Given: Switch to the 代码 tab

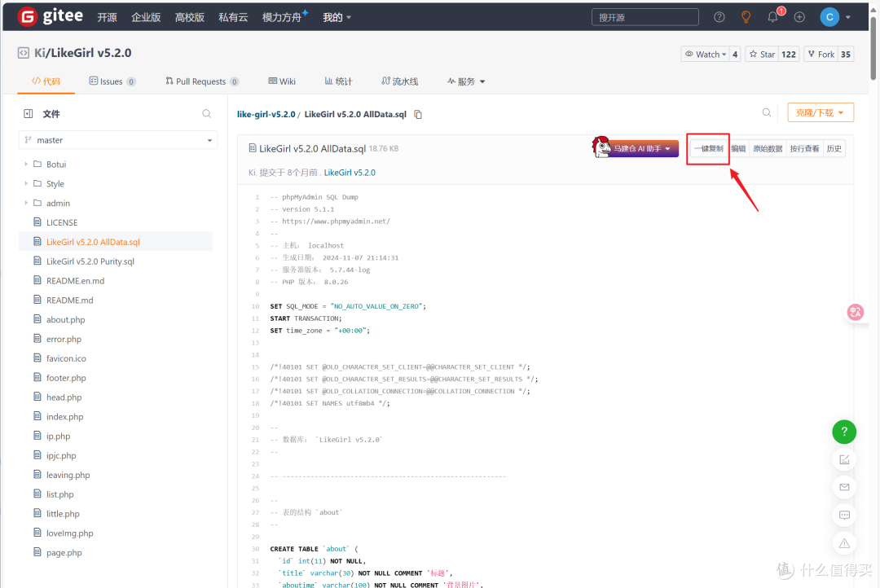Looking at the screenshot, I should (x=46, y=82).
